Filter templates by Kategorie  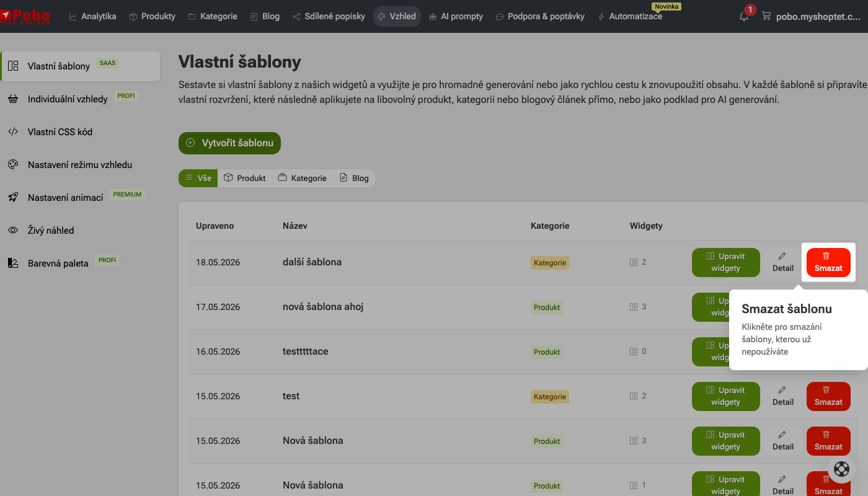[x=302, y=178]
